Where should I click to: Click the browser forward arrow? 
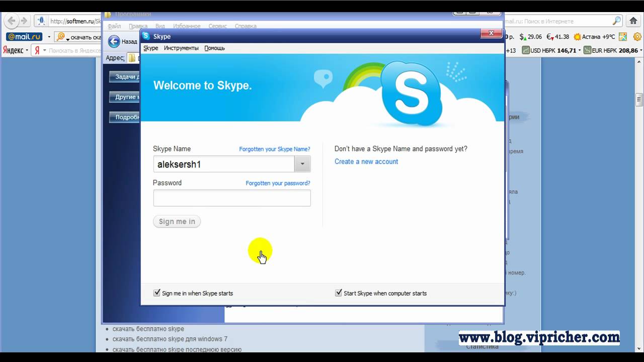tap(24, 21)
